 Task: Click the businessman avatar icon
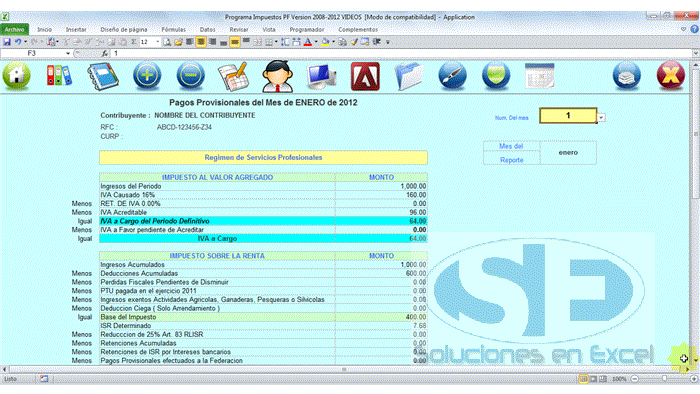[278, 76]
